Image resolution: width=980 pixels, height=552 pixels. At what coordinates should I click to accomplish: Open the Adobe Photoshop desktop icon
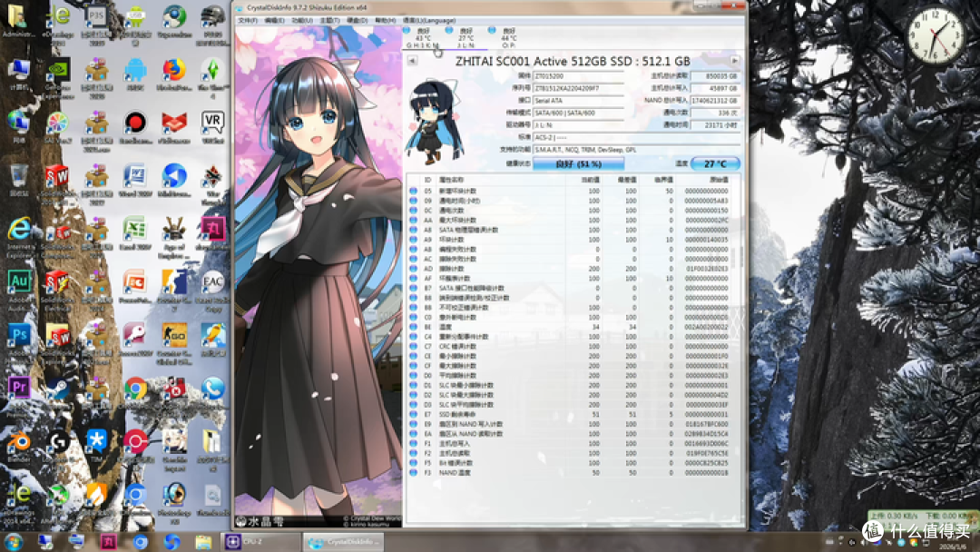pyautogui.click(x=19, y=342)
